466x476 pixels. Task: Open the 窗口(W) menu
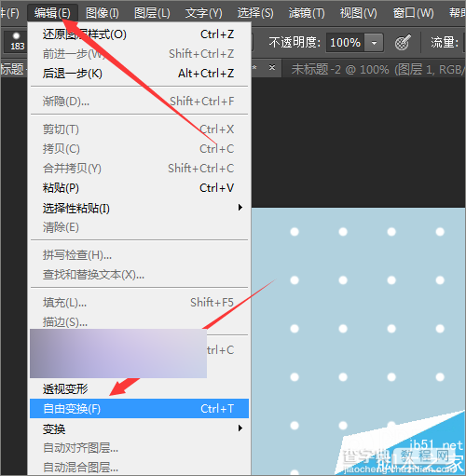tap(413, 13)
